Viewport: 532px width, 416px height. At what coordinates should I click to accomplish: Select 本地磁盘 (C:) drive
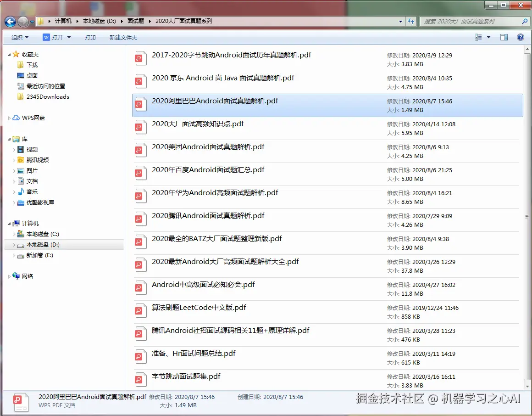pos(43,234)
